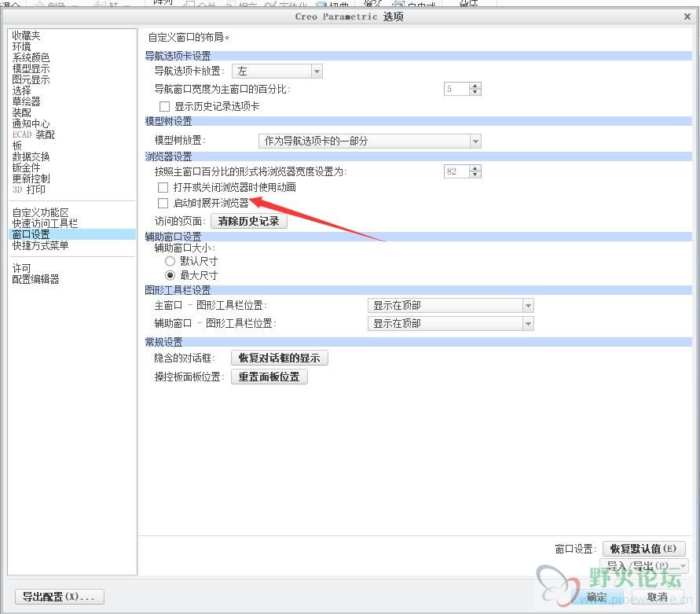This screenshot has height=614, width=700.
Task: Open 通知中心 options
Action: (x=31, y=123)
